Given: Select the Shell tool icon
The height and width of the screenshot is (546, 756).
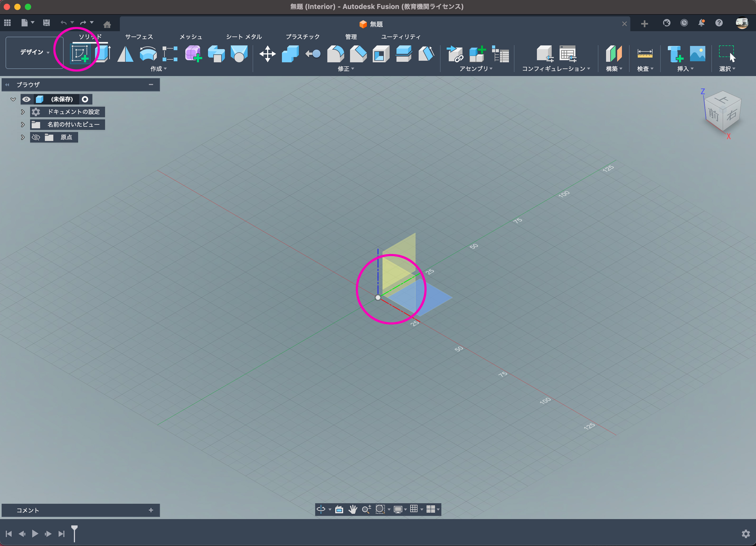Looking at the screenshot, I should tap(381, 54).
